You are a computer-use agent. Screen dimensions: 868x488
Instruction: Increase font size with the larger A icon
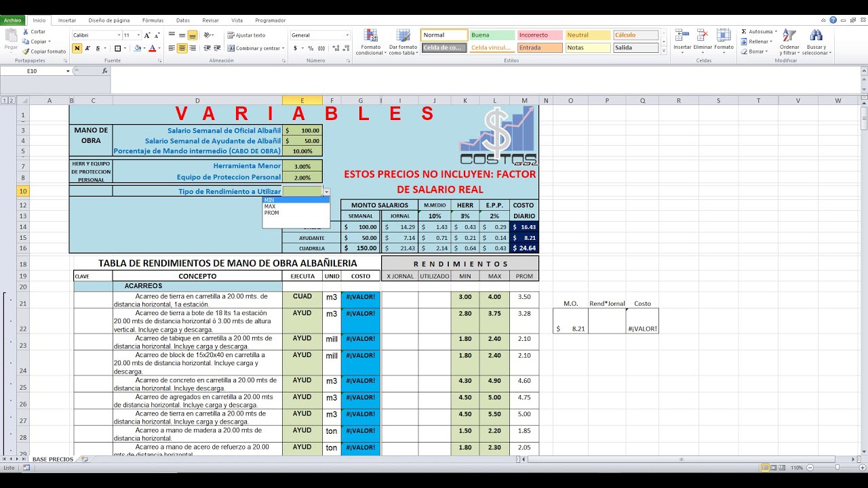pyautogui.click(x=149, y=35)
